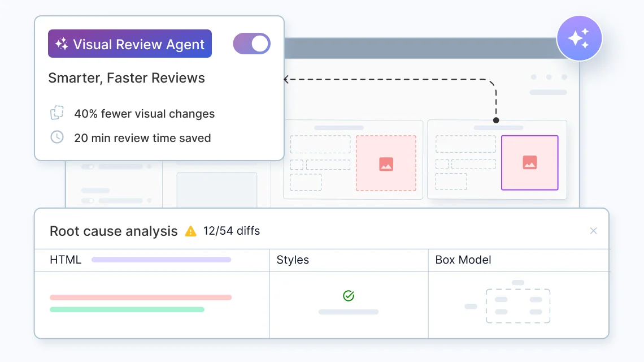Click the purple progress bar beside HTML

click(x=160, y=260)
